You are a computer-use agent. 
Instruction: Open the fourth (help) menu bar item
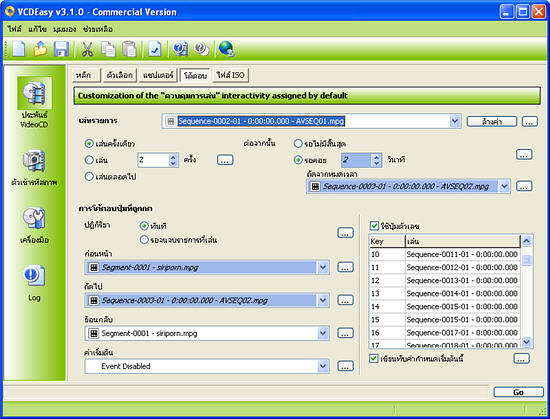pos(98,29)
